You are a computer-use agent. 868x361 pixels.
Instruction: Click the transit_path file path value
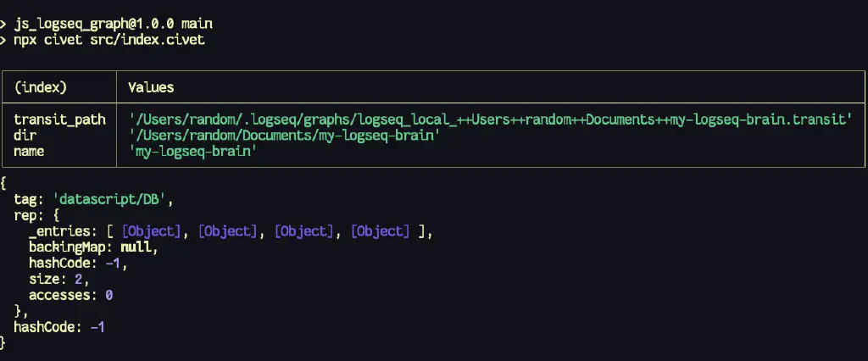[490, 119]
